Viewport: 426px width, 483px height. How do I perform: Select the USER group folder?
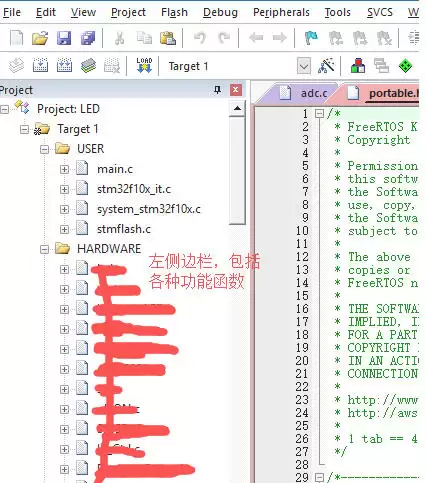pos(90,149)
